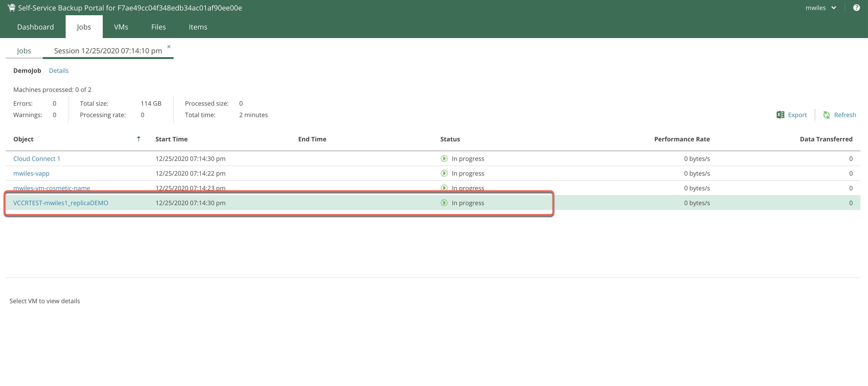The width and height of the screenshot is (868, 386).
Task: Open the help question mark icon
Action: click(x=856, y=7)
